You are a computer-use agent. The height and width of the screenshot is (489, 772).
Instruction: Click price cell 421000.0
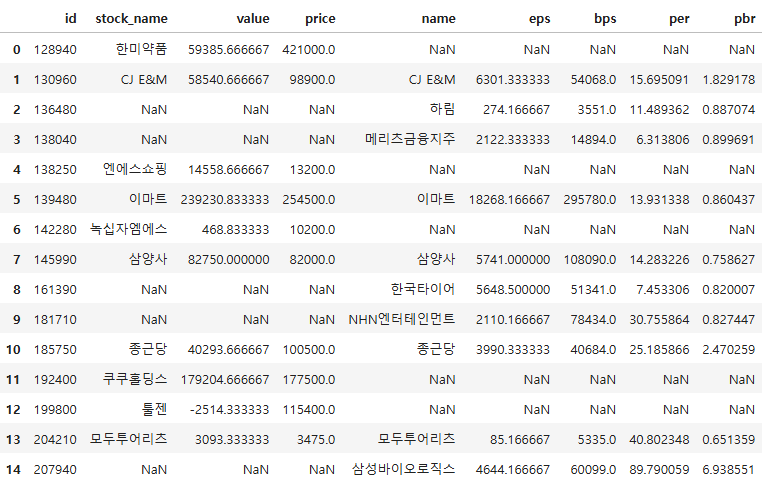tap(309, 50)
